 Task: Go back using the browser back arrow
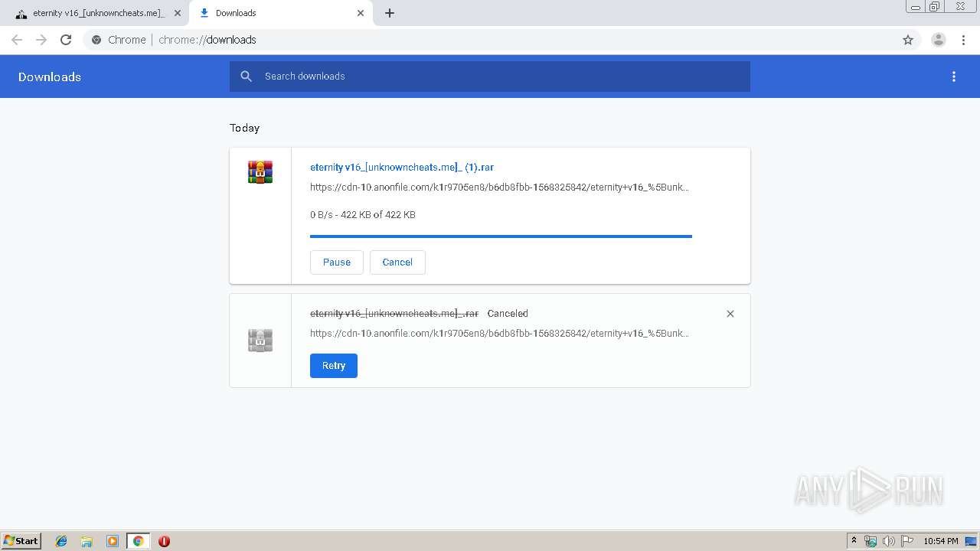pyautogui.click(x=17, y=40)
